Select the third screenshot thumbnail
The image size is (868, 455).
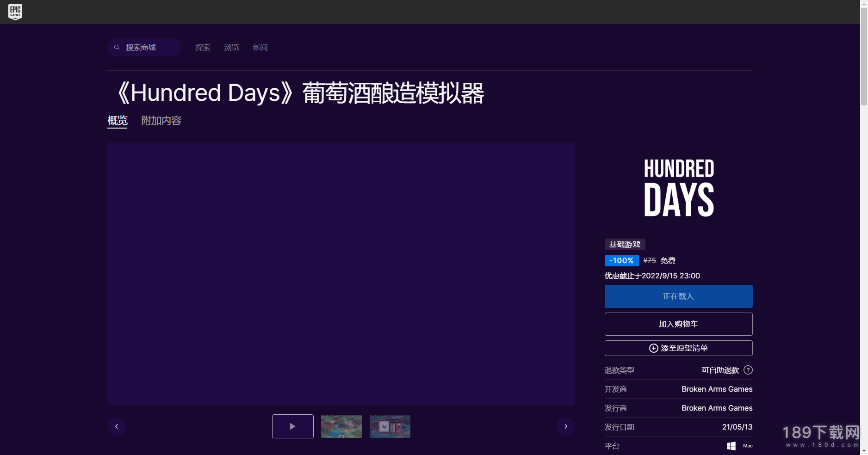click(390, 426)
